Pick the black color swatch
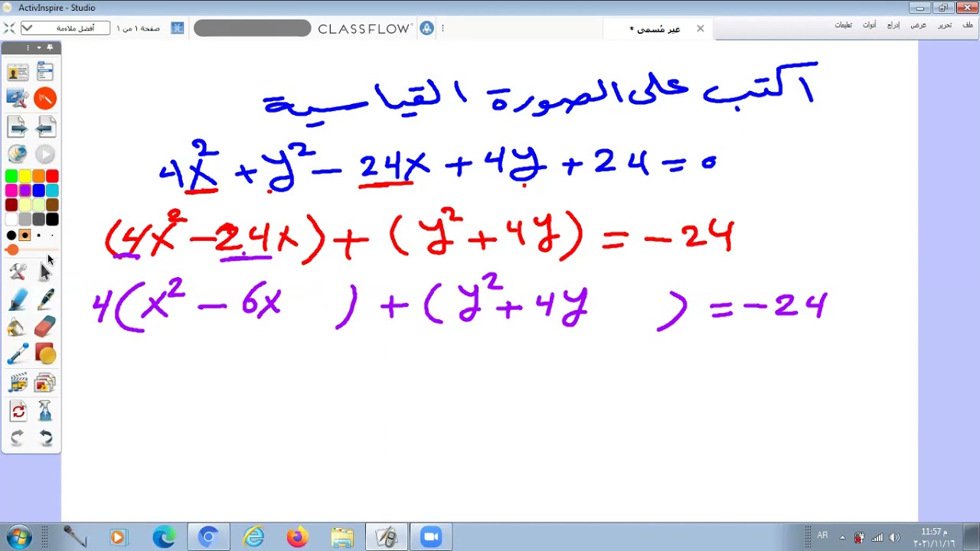The width and height of the screenshot is (980, 551). point(52,220)
